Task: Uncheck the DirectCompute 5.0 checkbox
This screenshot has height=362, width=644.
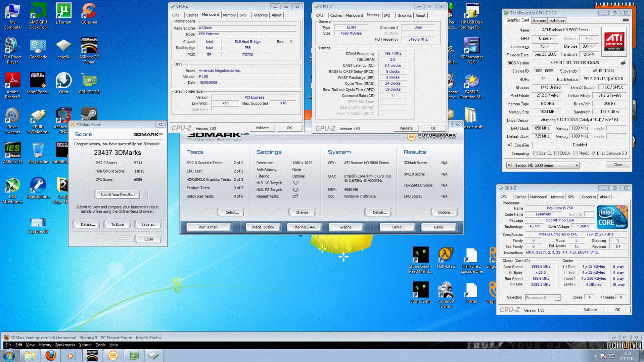Action: (594, 153)
